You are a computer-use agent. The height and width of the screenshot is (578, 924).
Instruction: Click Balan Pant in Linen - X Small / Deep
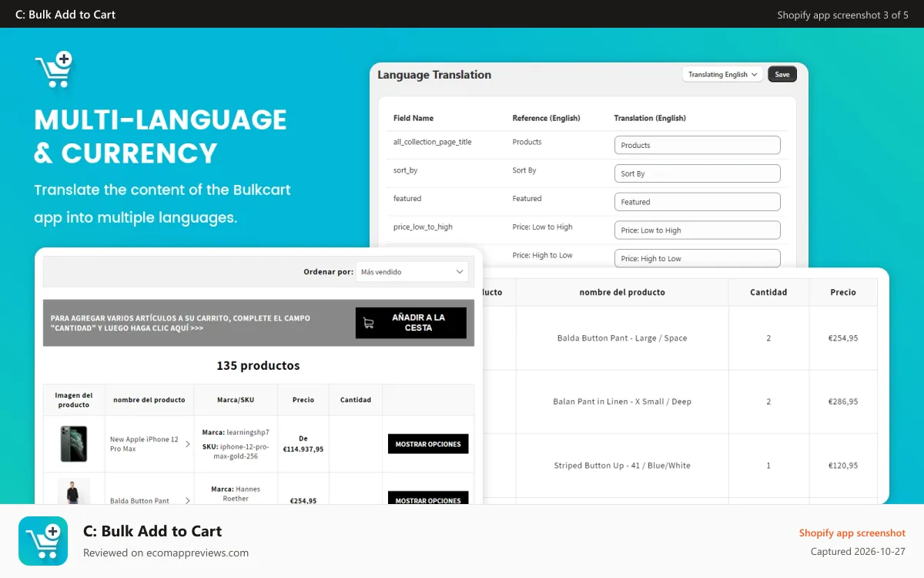[x=622, y=402]
